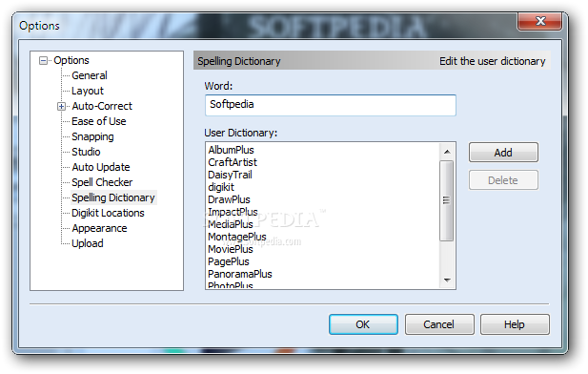Open Digikit Locations settings
588x374 pixels.
(x=108, y=213)
